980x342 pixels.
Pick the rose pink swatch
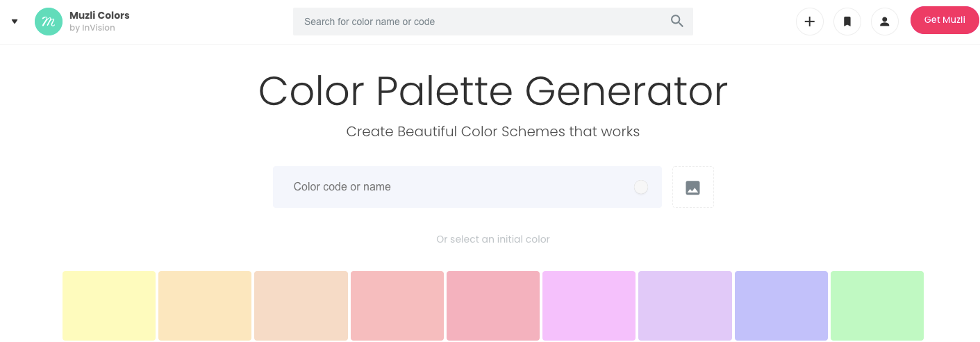click(493, 306)
